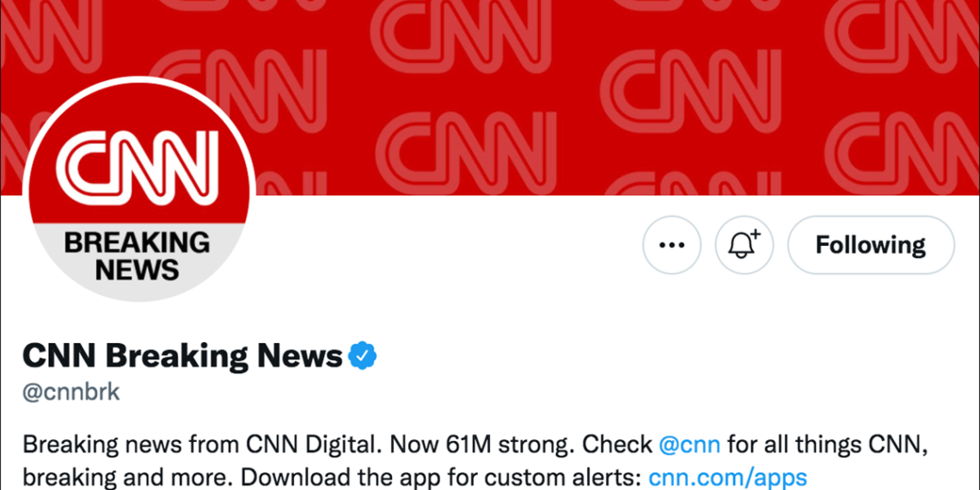The image size is (980, 490).
Task: Unfollow using the Following button
Action: 871,245
